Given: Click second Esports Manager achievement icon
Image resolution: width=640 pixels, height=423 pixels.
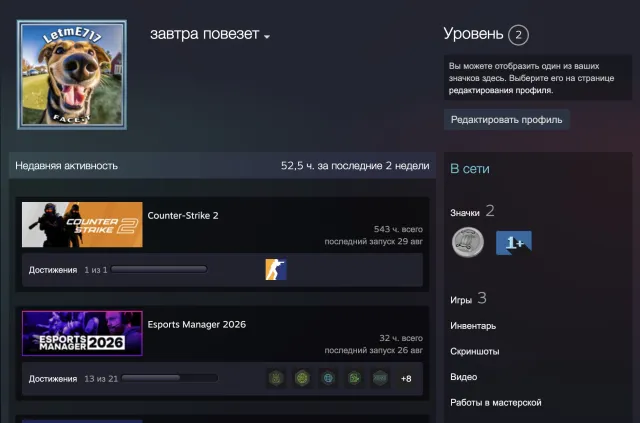Looking at the screenshot, I should tap(302, 378).
